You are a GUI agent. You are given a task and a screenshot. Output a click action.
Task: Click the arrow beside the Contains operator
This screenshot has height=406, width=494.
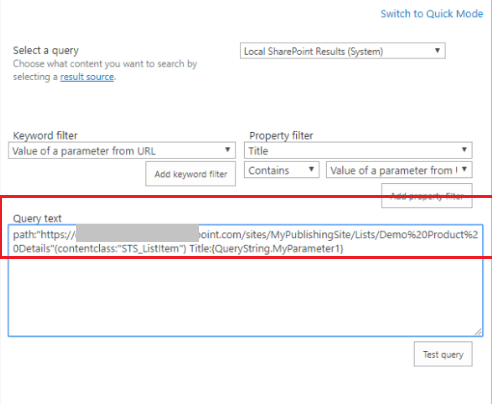tap(311, 169)
